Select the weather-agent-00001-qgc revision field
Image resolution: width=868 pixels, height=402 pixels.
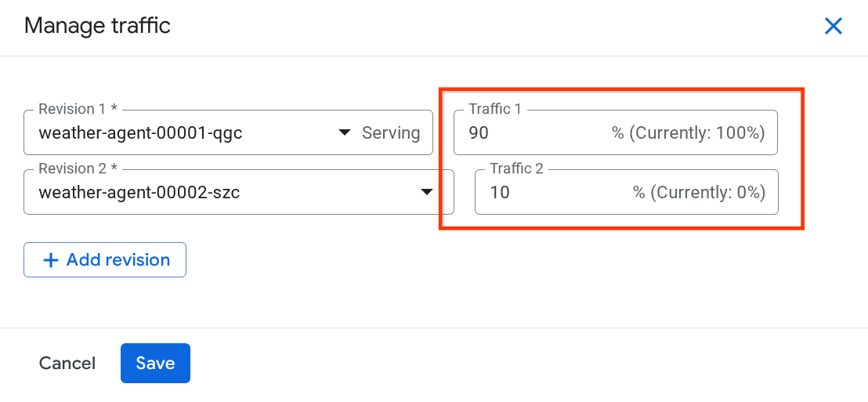(x=141, y=133)
